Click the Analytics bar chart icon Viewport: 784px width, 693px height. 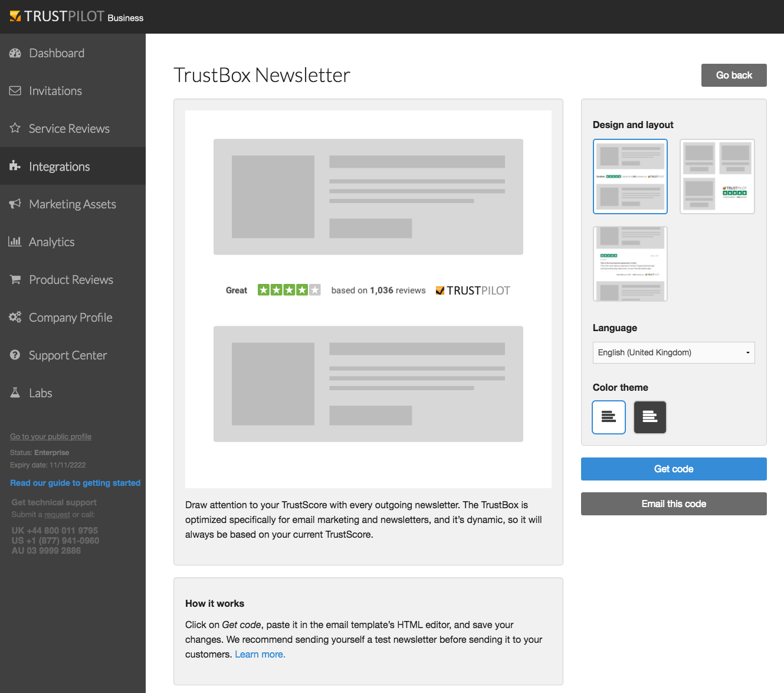click(15, 241)
